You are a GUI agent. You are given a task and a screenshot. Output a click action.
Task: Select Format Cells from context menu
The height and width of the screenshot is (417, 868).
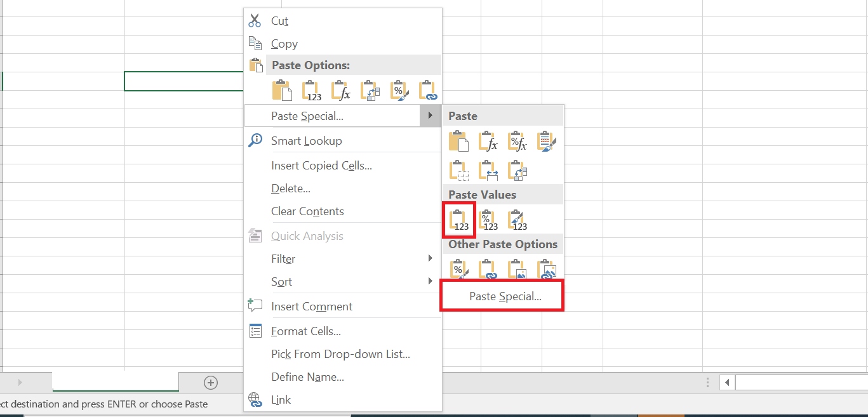coord(305,331)
